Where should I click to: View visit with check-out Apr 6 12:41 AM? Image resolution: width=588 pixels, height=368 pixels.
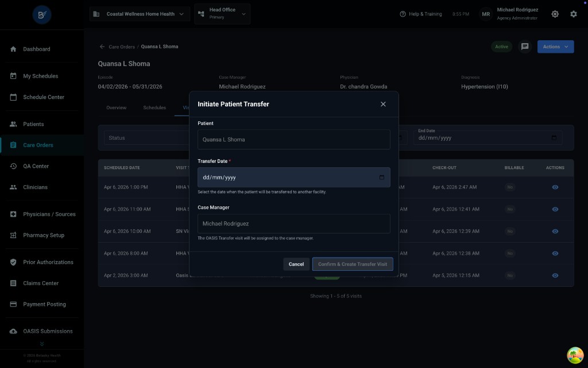coord(555,209)
